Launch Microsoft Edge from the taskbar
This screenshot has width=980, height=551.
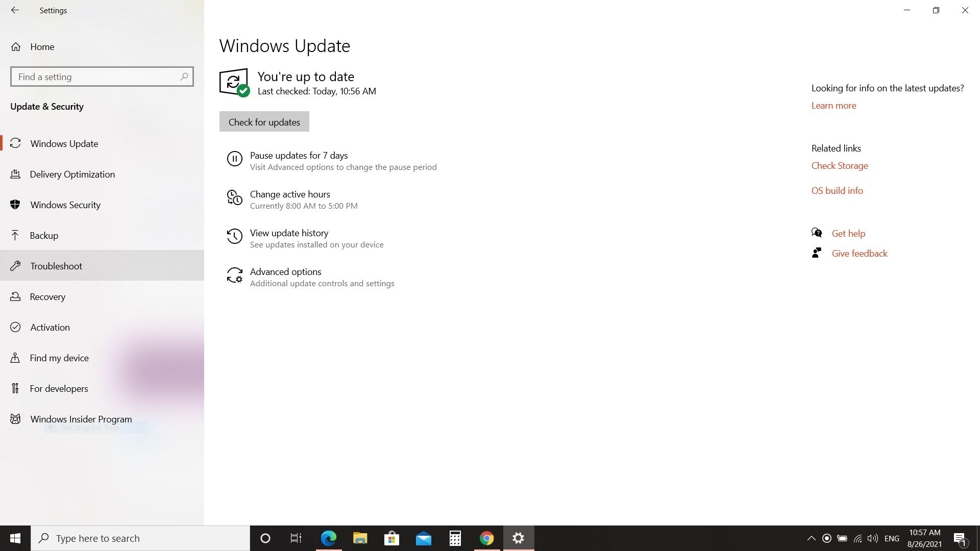click(x=328, y=538)
